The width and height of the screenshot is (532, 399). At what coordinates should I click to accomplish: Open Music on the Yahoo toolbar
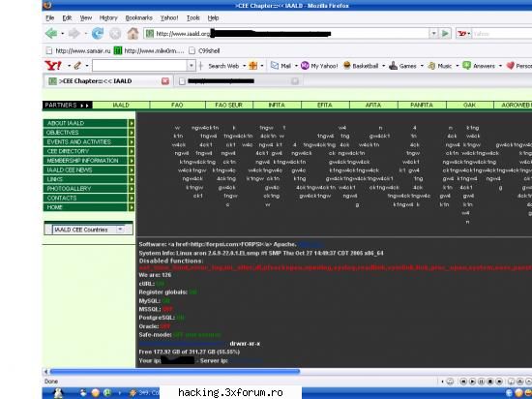tap(440, 66)
